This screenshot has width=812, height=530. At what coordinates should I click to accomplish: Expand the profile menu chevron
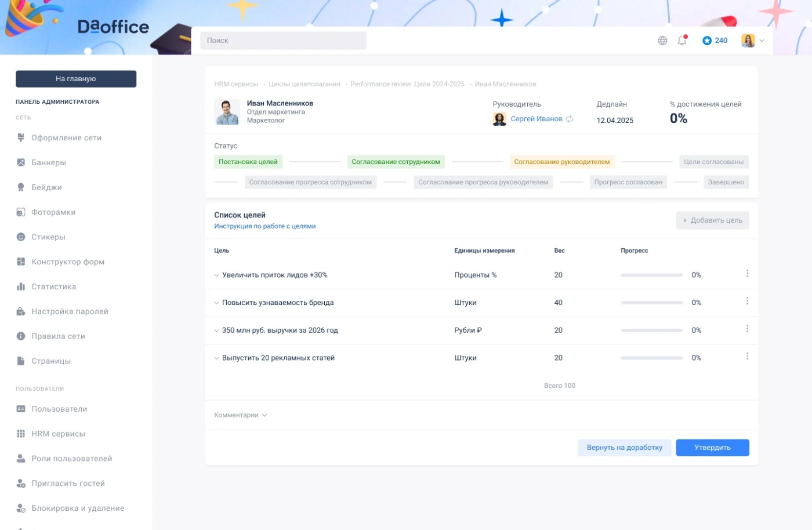coord(762,41)
